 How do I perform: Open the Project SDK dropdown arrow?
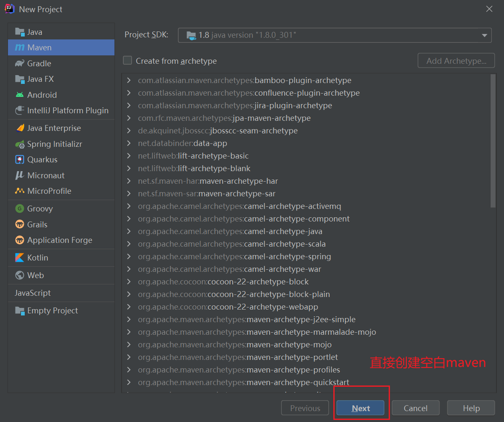coord(484,35)
